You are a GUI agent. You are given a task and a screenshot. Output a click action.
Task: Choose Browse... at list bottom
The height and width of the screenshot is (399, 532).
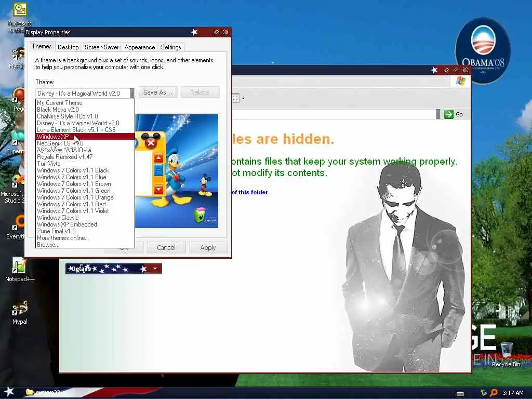[x=85, y=245]
